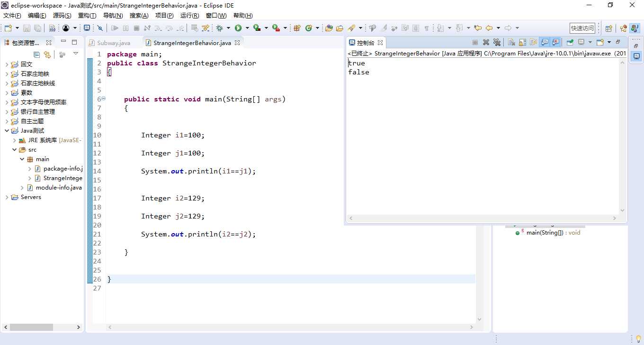This screenshot has width=644, height=345.
Task: Toggle Show Console on standard output
Action: coord(545,42)
